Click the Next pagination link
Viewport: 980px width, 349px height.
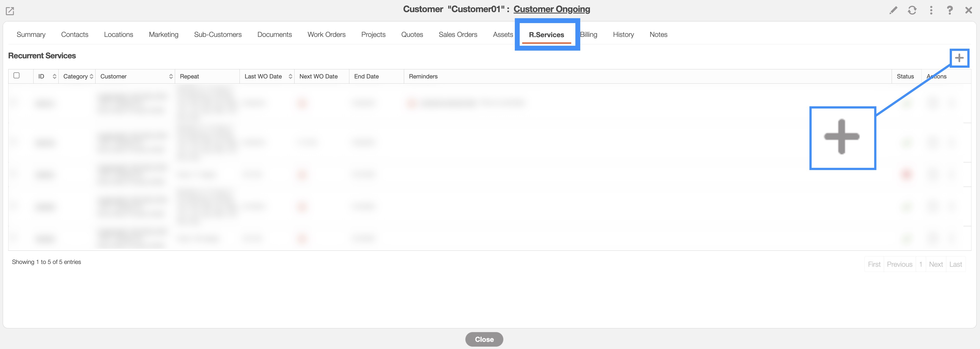tap(935, 264)
